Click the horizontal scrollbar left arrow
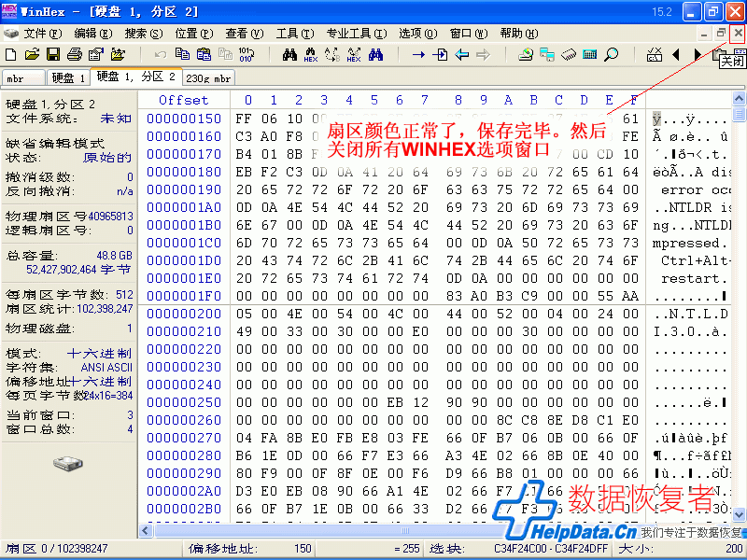 point(146,530)
